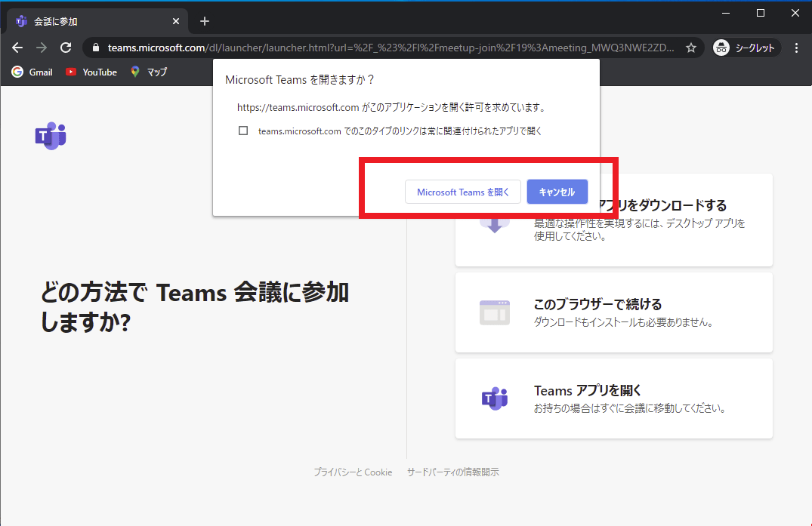Viewport: 812px width, 526px height.
Task: Click the Teams logo on the page
Action: (51, 136)
